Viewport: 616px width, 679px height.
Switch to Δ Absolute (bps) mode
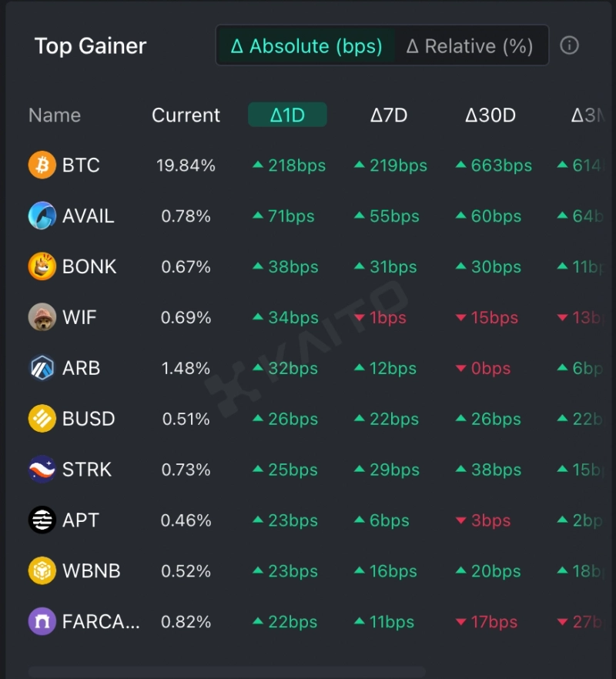pos(306,46)
